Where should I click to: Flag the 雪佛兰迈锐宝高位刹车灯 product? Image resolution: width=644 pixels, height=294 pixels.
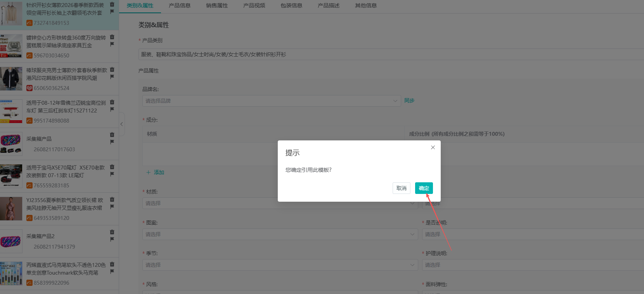pos(112,109)
